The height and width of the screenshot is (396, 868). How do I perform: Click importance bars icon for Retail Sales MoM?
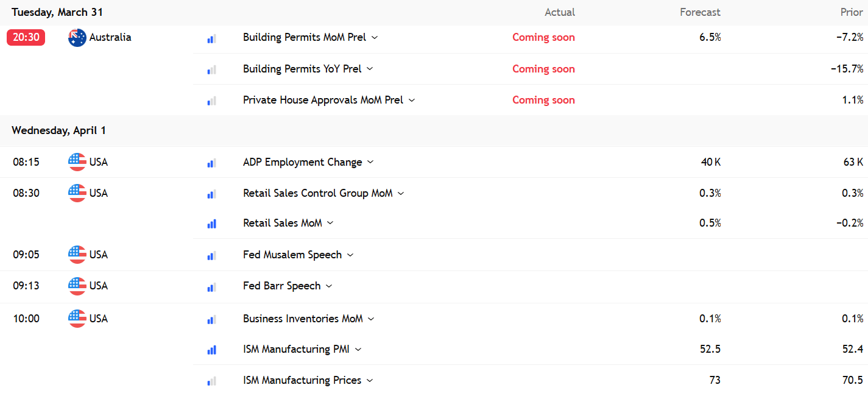[x=211, y=224]
